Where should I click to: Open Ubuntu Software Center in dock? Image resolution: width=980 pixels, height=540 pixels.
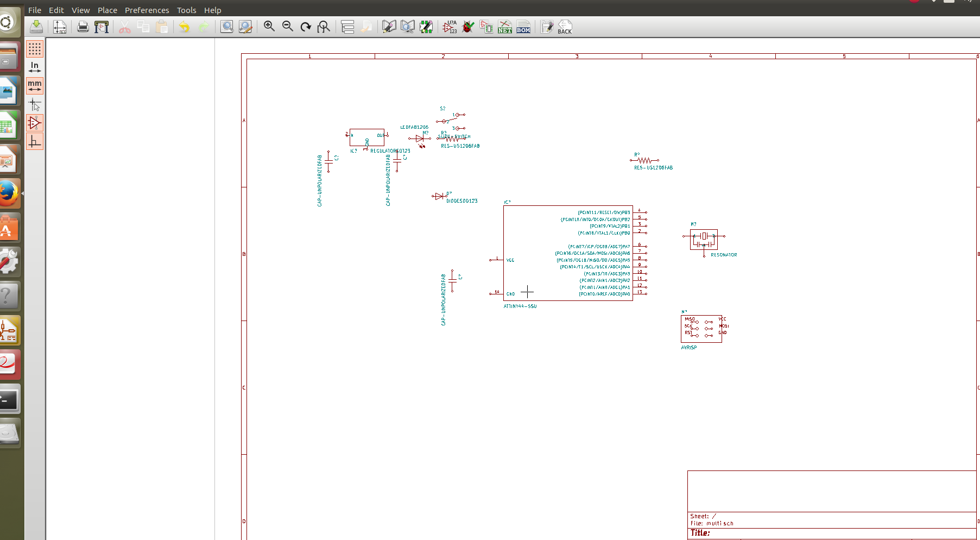[x=9, y=228]
